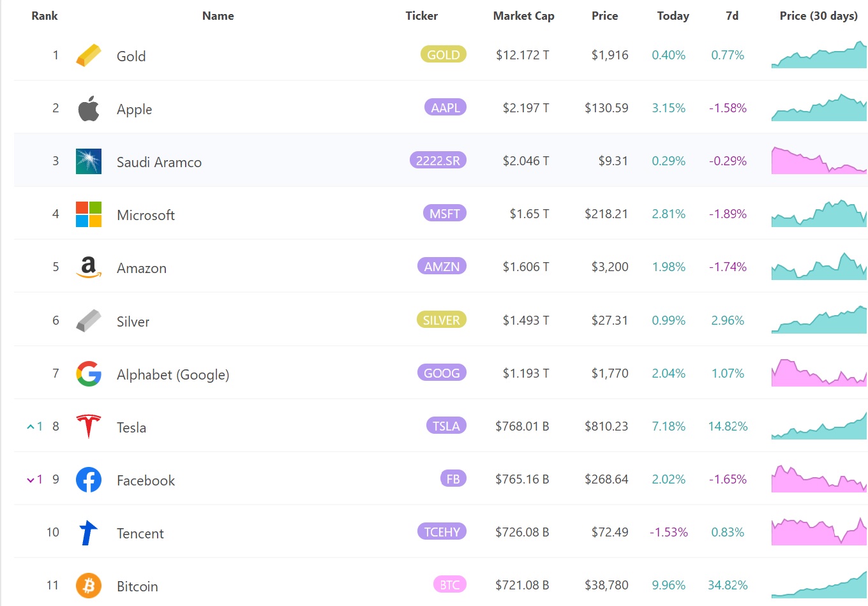View Saudi Aramco 30-day price chart

tap(819, 161)
